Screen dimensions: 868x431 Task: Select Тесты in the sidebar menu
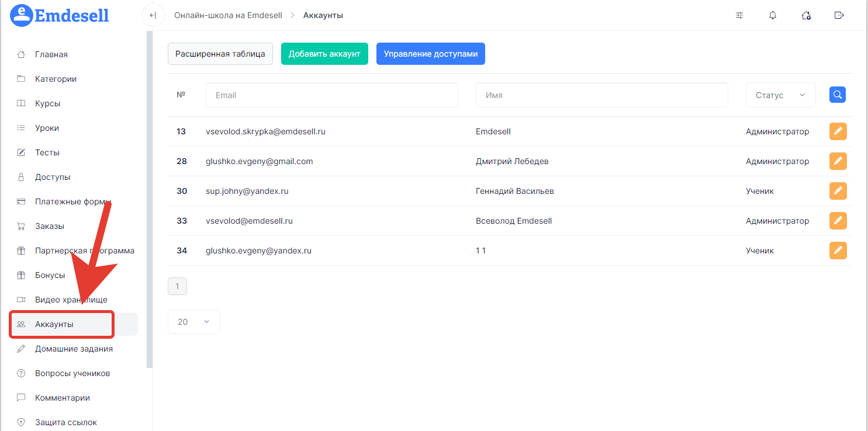47,152
